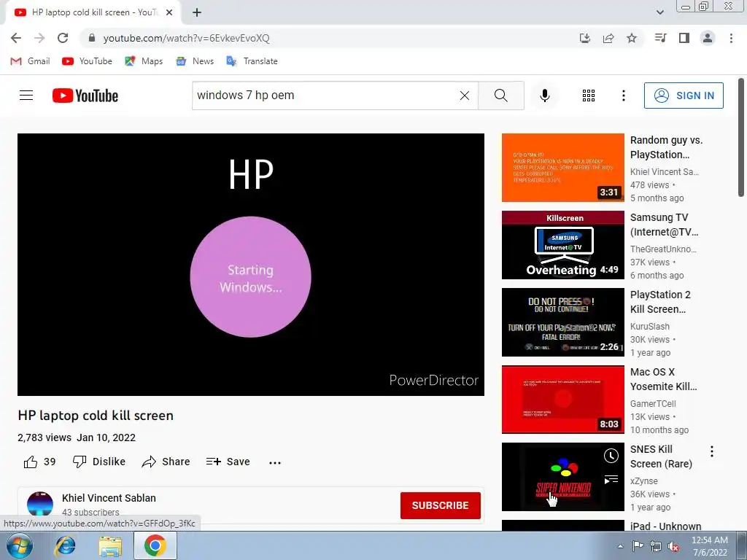The image size is (747, 560).
Task: Open SNES Kill Screen (Rare) video title
Action: tap(661, 456)
